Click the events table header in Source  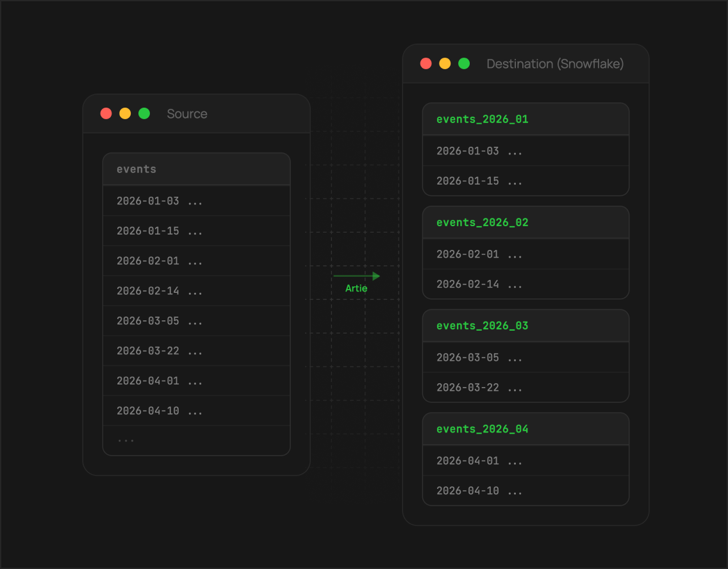click(x=196, y=169)
